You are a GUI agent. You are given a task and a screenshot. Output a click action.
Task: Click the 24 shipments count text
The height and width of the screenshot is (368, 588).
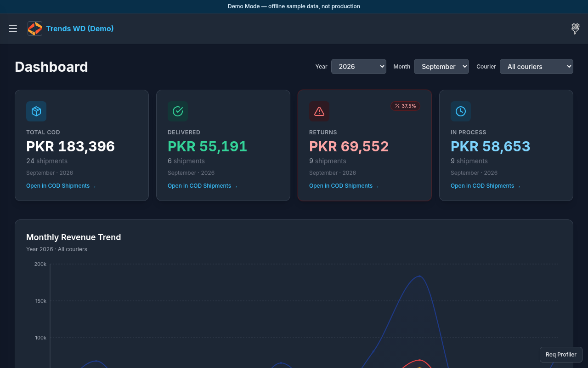pos(47,161)
